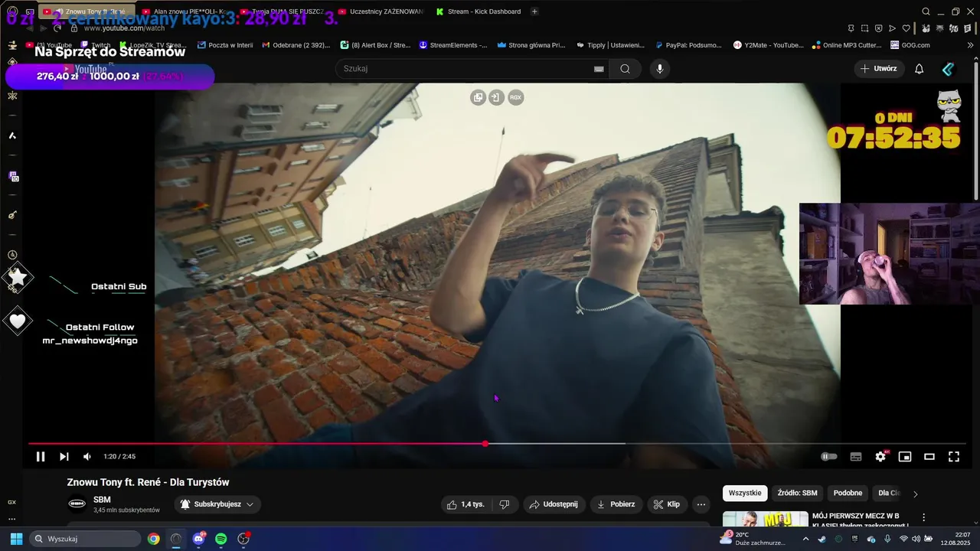This screenshot has height=551, width=980.
Task: Skip to the next video
Action: pos(64,457)
